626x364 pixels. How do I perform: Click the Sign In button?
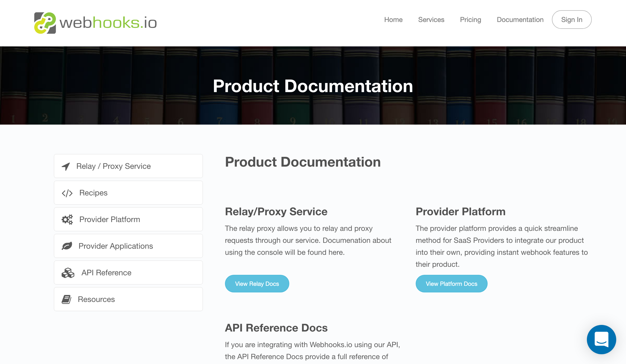[571, 20]
